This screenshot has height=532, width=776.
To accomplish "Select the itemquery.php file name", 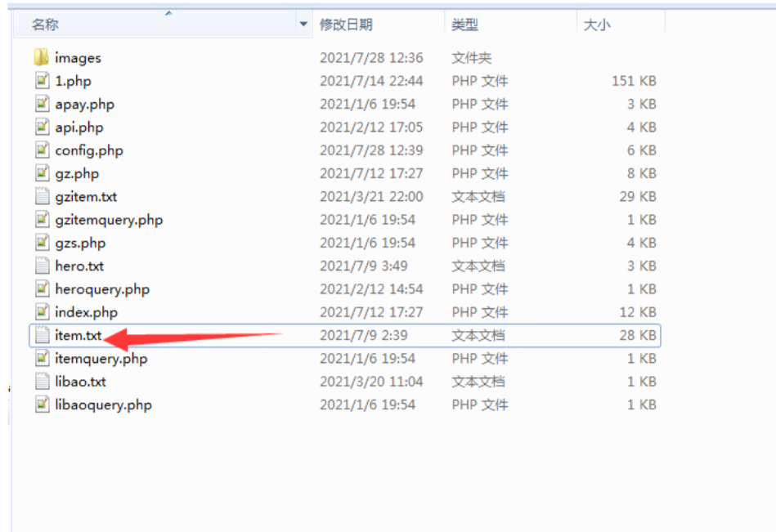I will click(x=101, y=359).
